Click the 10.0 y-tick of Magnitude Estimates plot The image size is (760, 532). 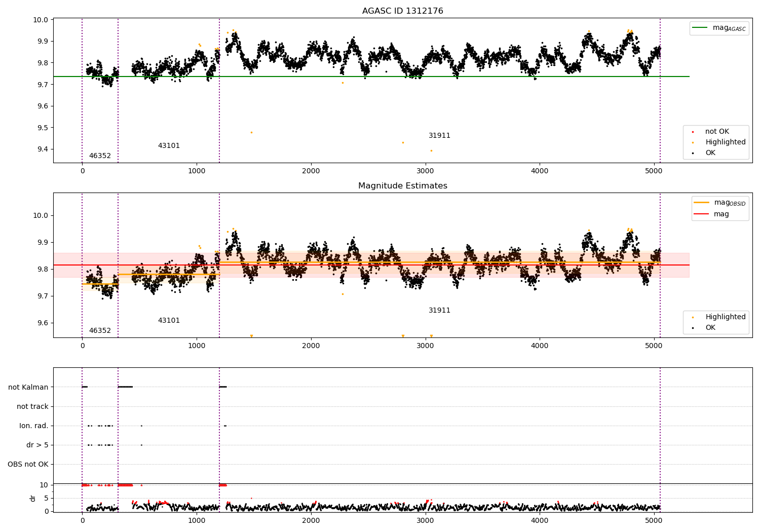click(41, 215)
